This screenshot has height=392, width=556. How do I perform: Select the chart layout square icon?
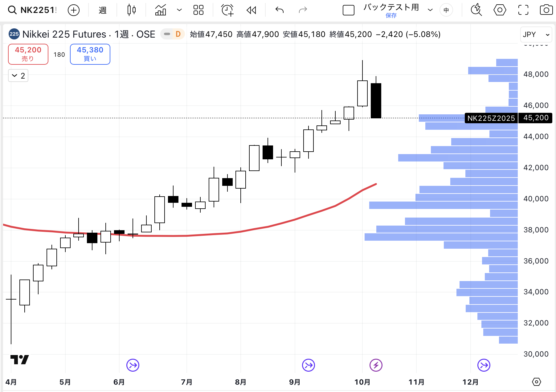[x=348, y=10]
